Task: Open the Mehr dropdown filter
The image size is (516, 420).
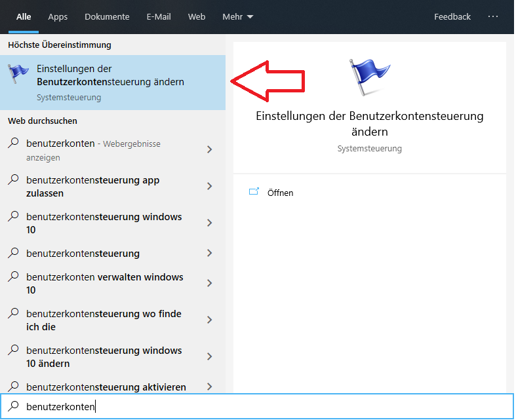Action: tap(237, 17)
